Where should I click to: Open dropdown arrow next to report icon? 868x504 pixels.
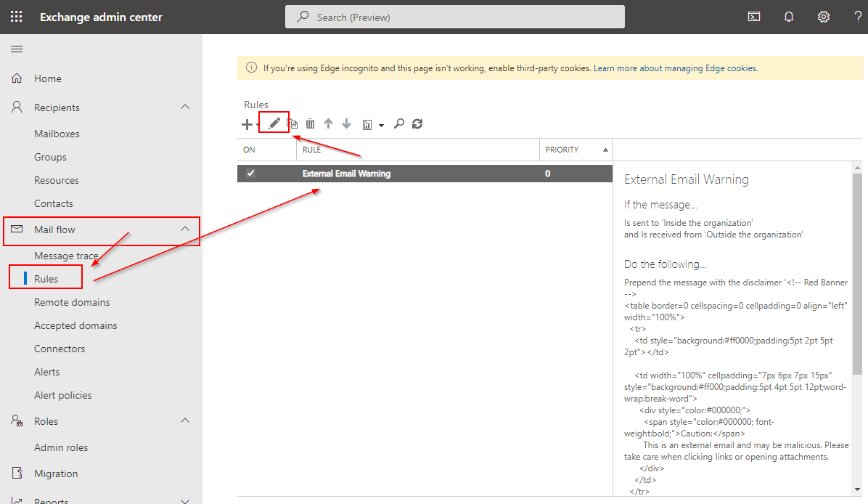[382, 126]
